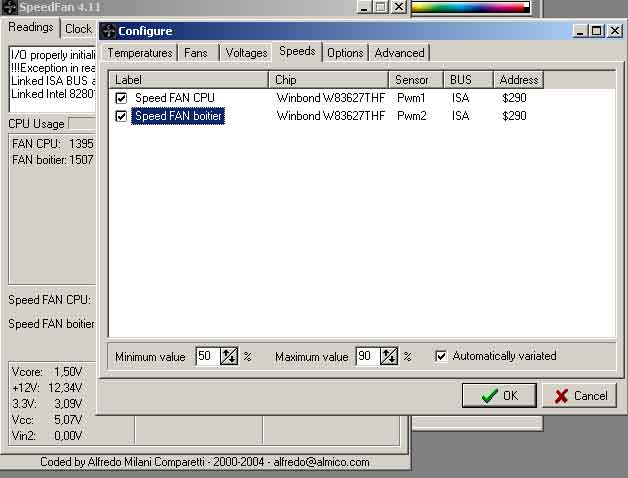Open the Voltages tab

point(246,53)
